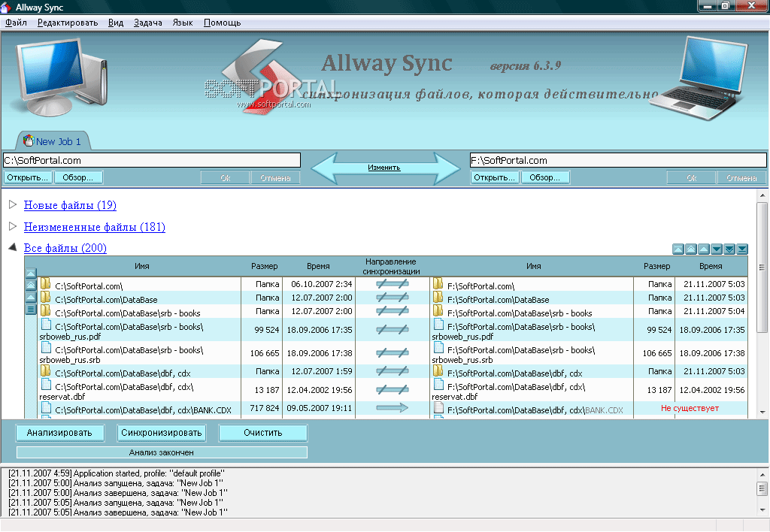Image resolution: width=770 pixels, height=532 pixels.
Task: Open the Неизмененные файлы (181) link
Action: tap(94, 227)
